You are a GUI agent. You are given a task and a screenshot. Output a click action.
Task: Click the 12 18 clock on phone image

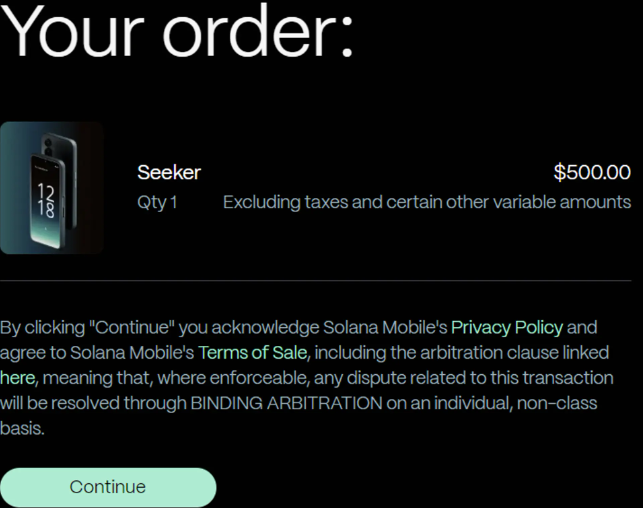click(46, 200)
